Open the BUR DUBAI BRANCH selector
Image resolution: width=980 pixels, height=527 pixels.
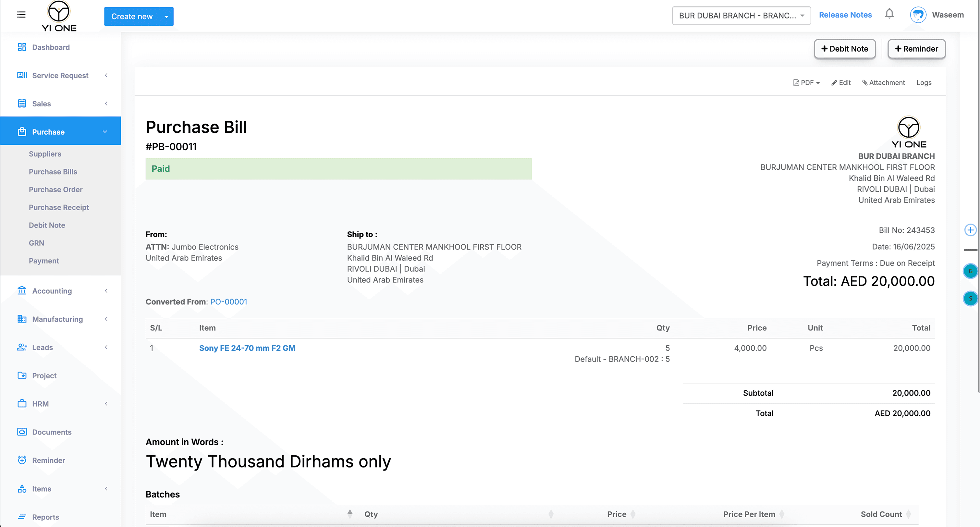coord(741,16)
